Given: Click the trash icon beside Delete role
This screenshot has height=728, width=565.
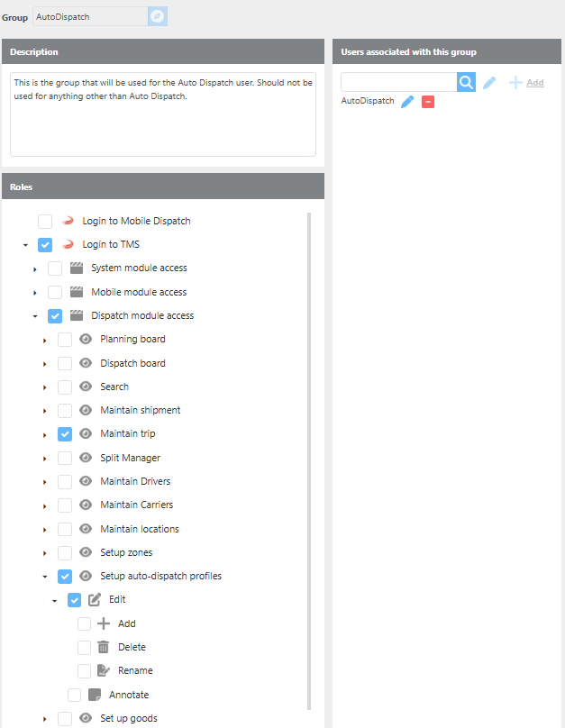Looking at the screenshot, I should 103,647.
